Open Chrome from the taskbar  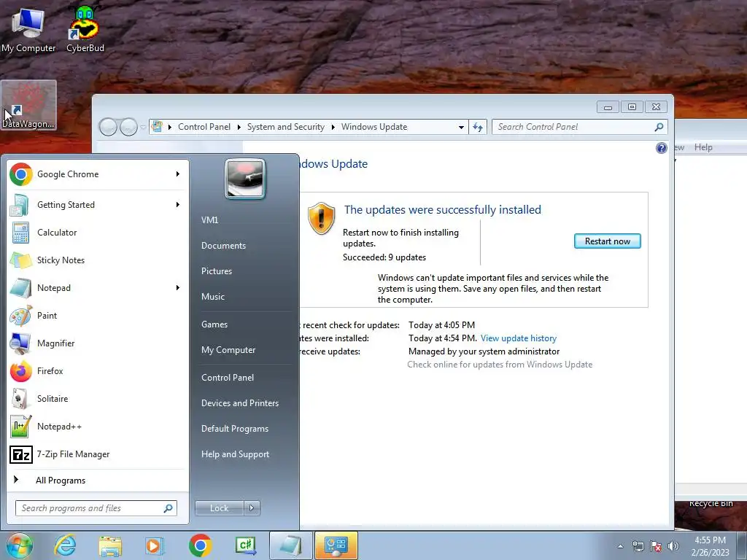pos(200,545)
